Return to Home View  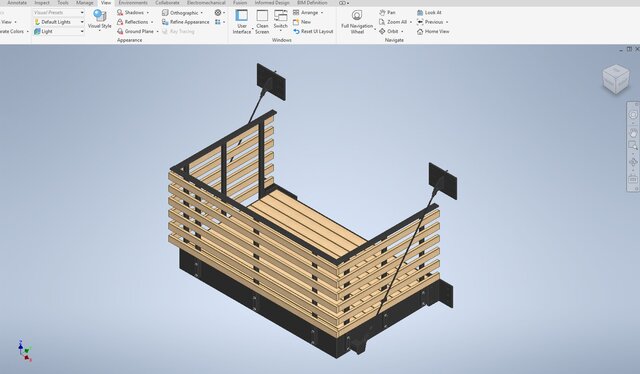433,31
